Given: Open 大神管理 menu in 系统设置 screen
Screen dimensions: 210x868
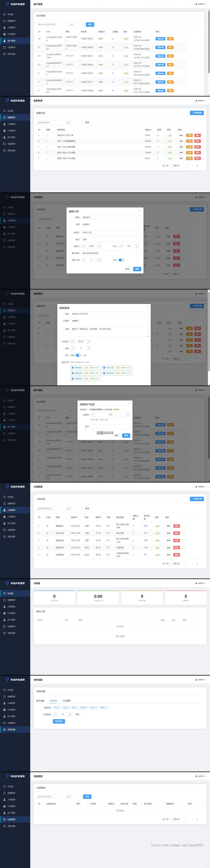Looking at the screenshot, I should (15, 703).
